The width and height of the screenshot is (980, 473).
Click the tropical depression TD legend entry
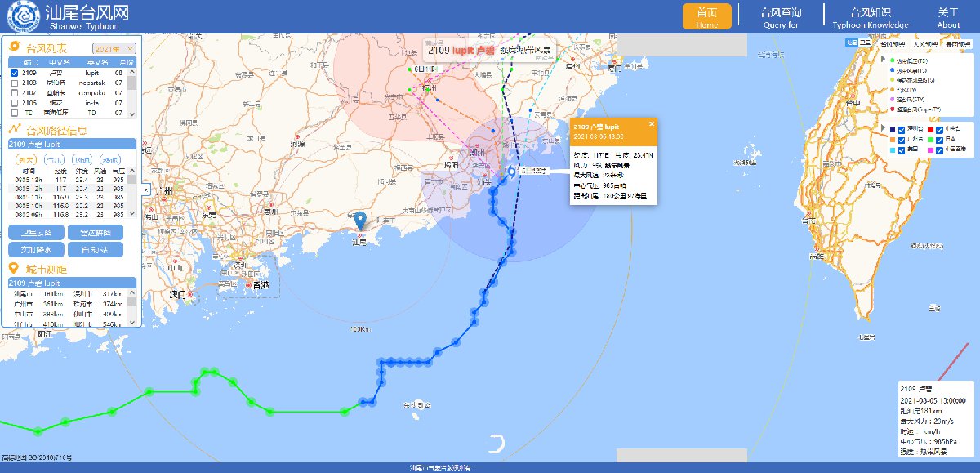pyautogui.click(x=911, y=60)
